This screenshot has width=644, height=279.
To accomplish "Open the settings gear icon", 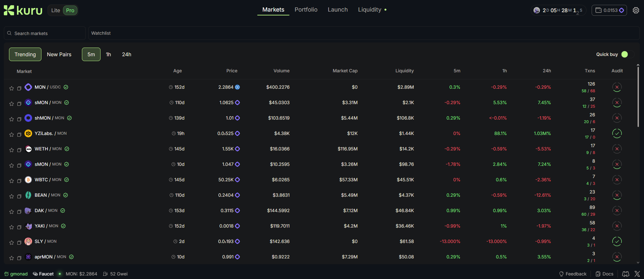I will click(636, 10).
